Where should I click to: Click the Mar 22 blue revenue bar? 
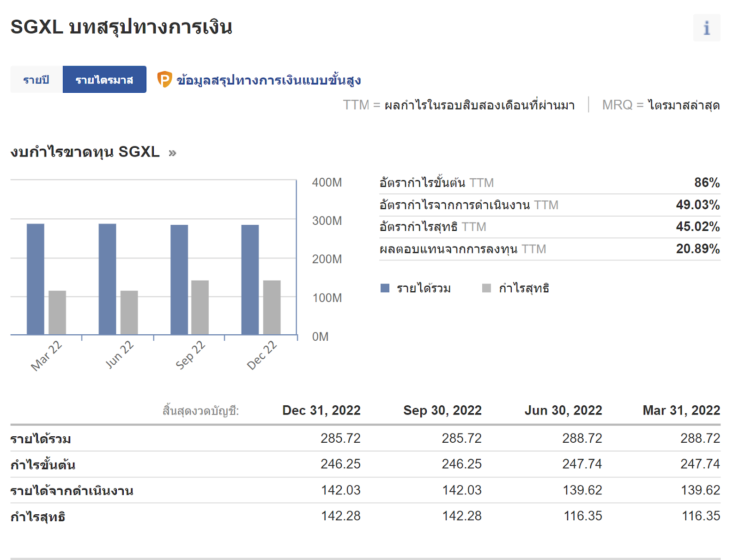pos(36,279)
